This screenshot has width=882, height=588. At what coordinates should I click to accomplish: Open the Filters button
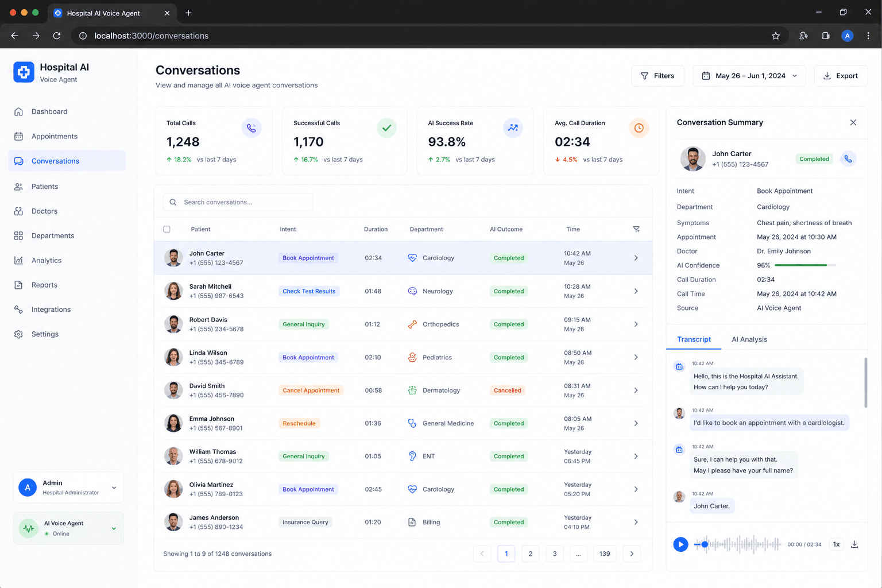click(657, 76)
